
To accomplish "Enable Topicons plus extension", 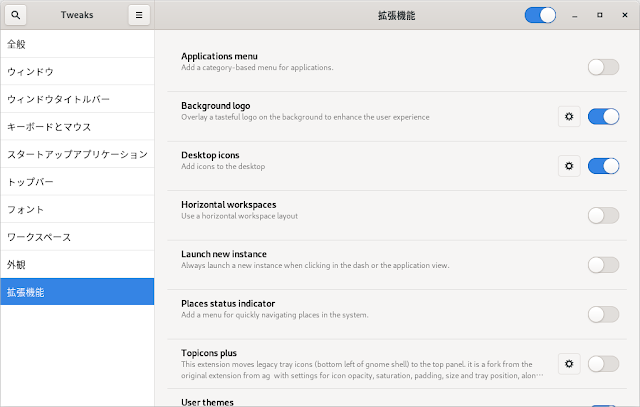I will tap(603, 364).
